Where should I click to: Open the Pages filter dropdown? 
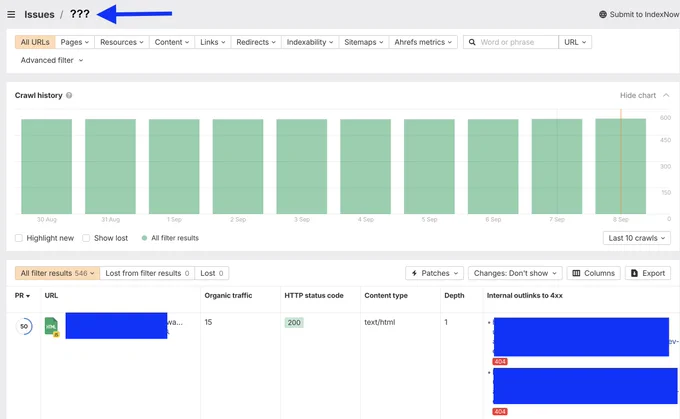coord(75,42)
